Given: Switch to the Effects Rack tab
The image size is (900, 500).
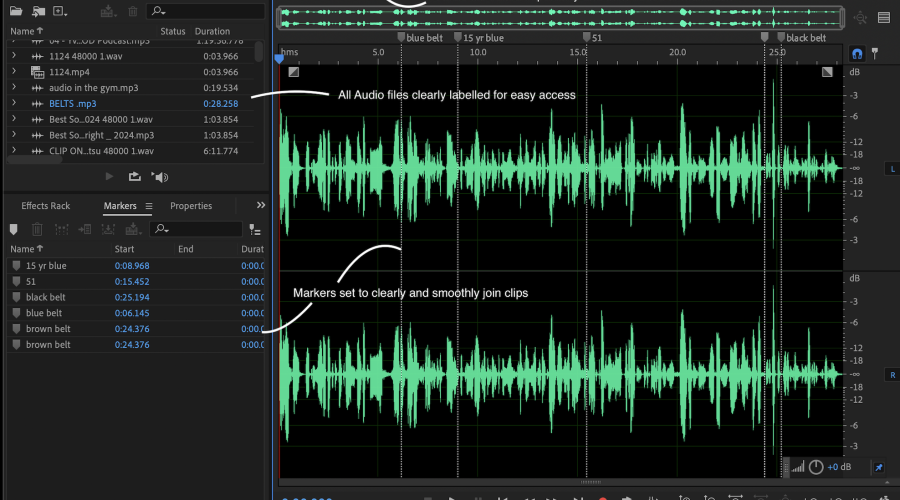Looking at the screenshot, I should 46,206.
